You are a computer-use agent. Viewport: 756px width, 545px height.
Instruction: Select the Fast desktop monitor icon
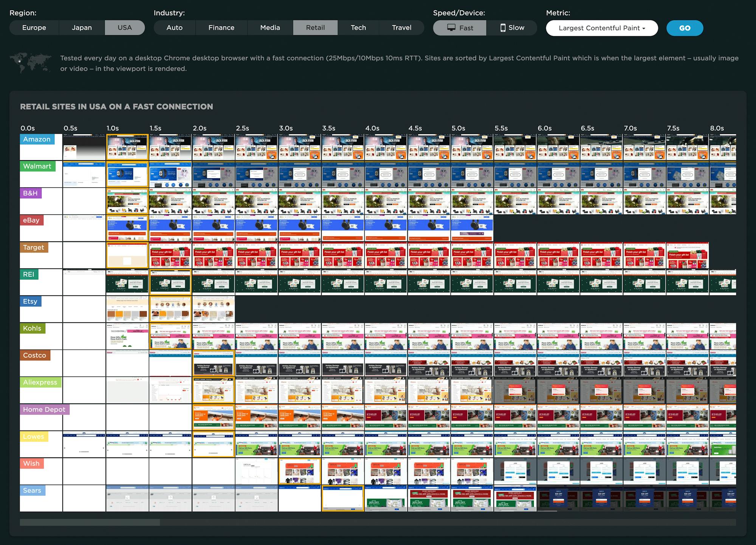click(451, 28)
